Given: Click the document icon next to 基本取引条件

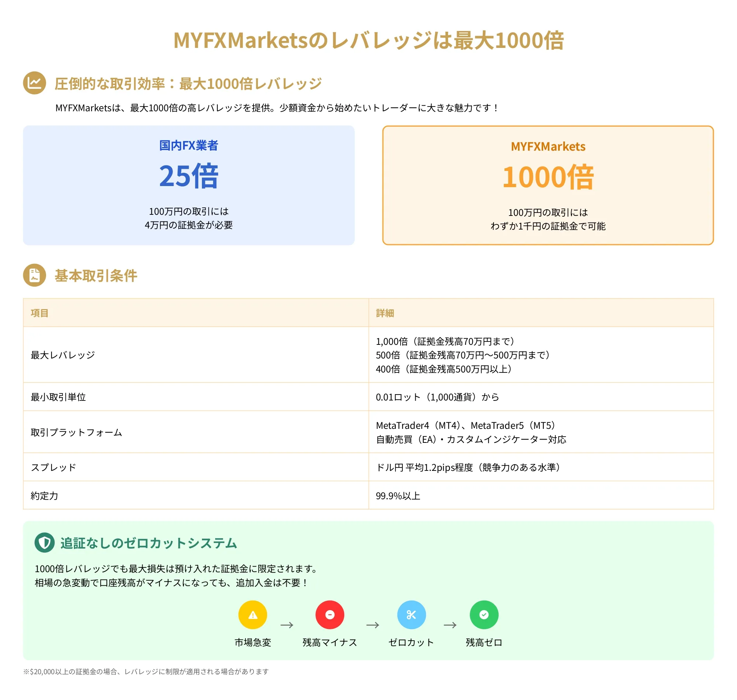Looking at the screenshot, I should click(x=34, y=275).
